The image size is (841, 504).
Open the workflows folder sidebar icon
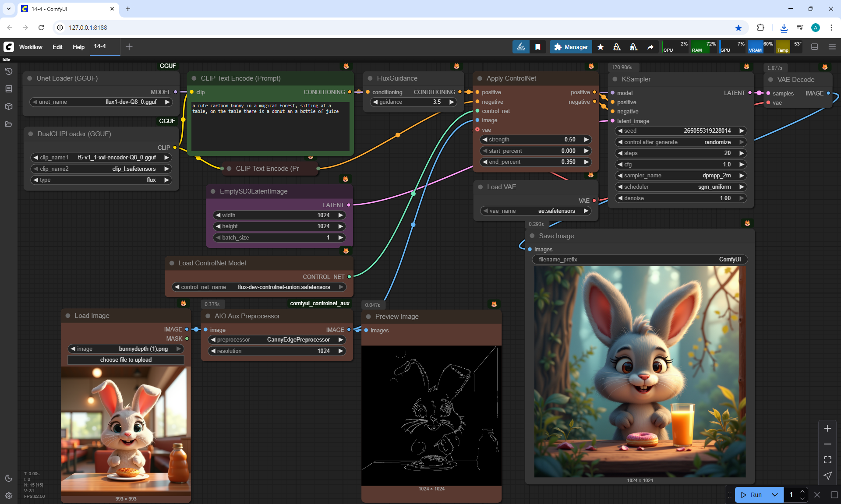pyautogui.click(x=8, y=124)
